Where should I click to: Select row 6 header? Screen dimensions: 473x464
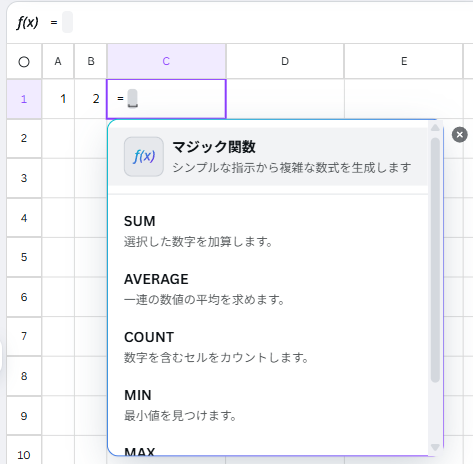pos(24,297)
